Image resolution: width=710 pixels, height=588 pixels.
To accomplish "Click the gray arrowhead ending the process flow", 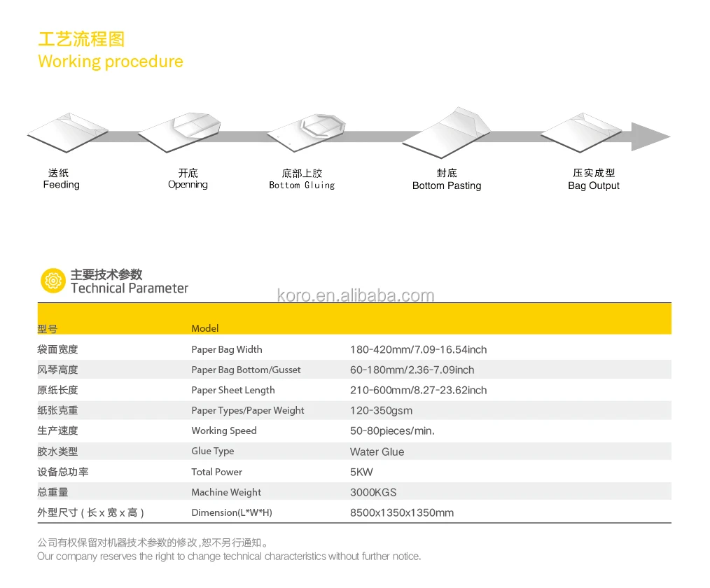I will click(x=650, y=136).
